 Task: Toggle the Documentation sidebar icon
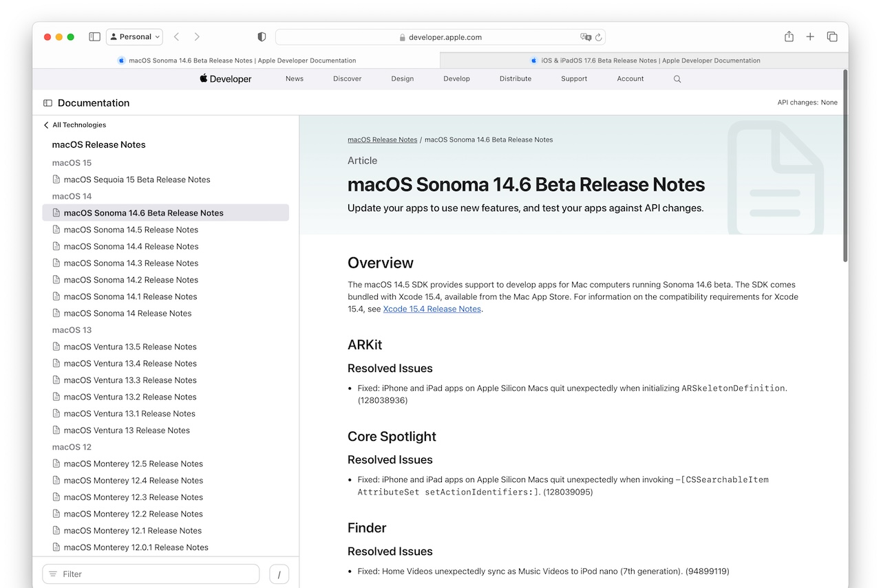tap(47, 103)
